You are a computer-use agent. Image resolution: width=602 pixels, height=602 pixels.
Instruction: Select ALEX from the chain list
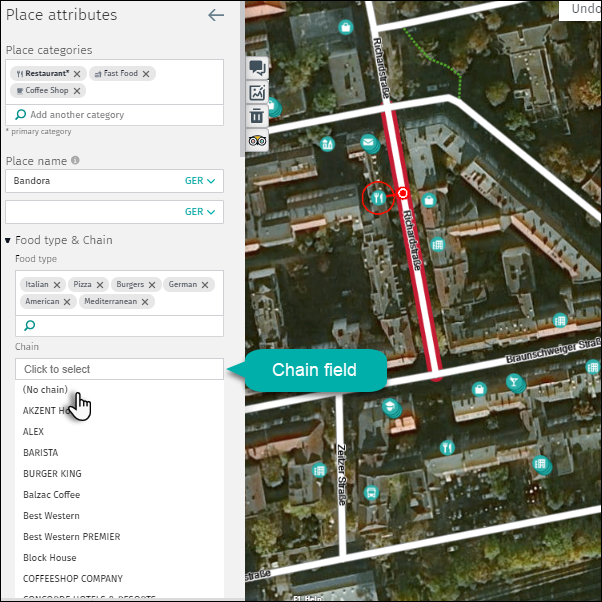point(33,432)
